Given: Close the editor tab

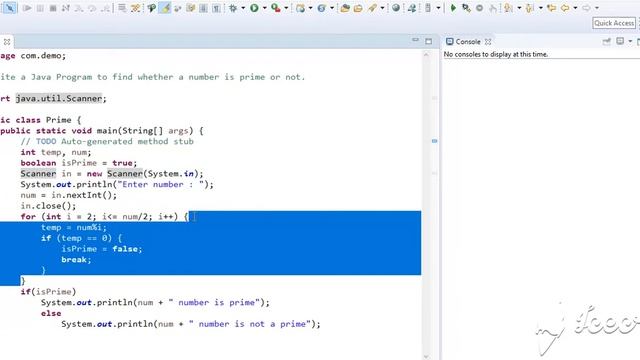Looking at the screenshot, I should (x=7, y=42).
